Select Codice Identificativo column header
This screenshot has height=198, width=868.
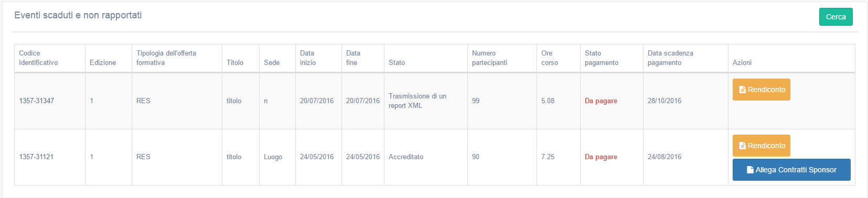pyautogui.click(x=38, y=58)
